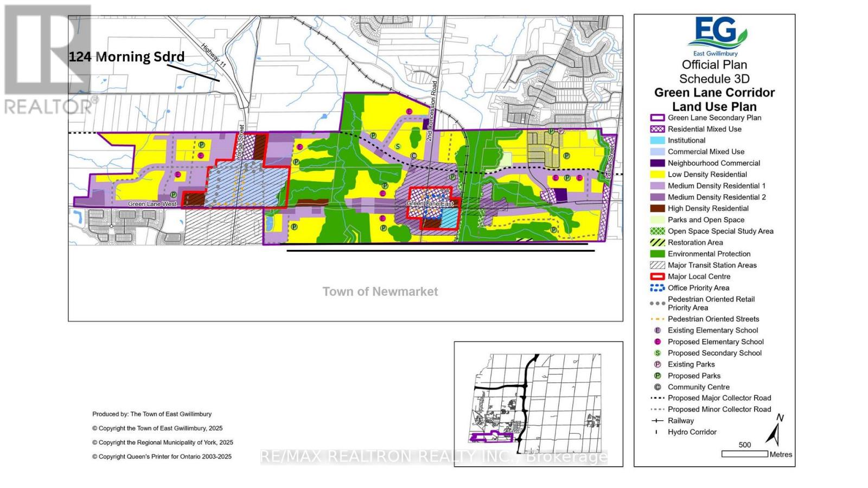The height and width of the screenshot is (488, 868).
Task: Click the "Green Lane West" road label
Action: click(152, 204)
